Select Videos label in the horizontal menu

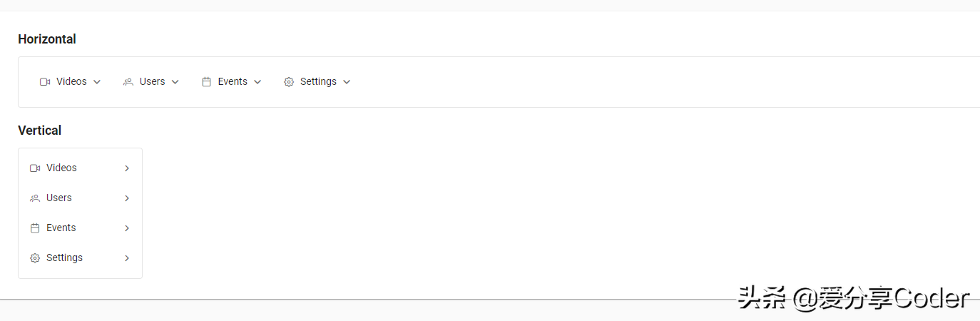71,81
